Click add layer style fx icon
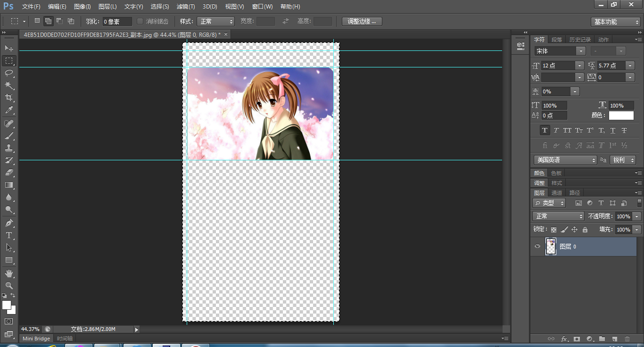The width and height of the screenshot is (644, 347). click(564, 339)
